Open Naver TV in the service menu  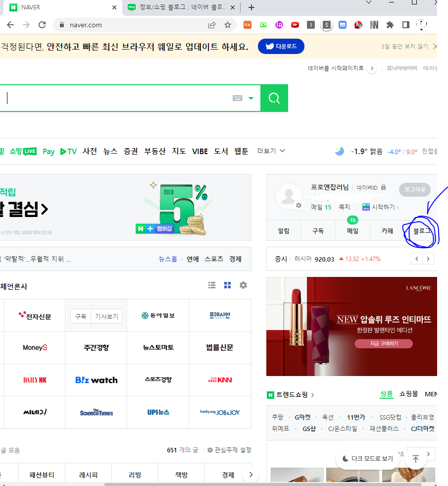coord(68,151)
